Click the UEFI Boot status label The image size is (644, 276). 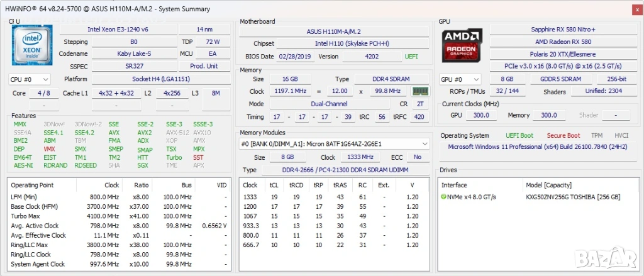point(519,135)
